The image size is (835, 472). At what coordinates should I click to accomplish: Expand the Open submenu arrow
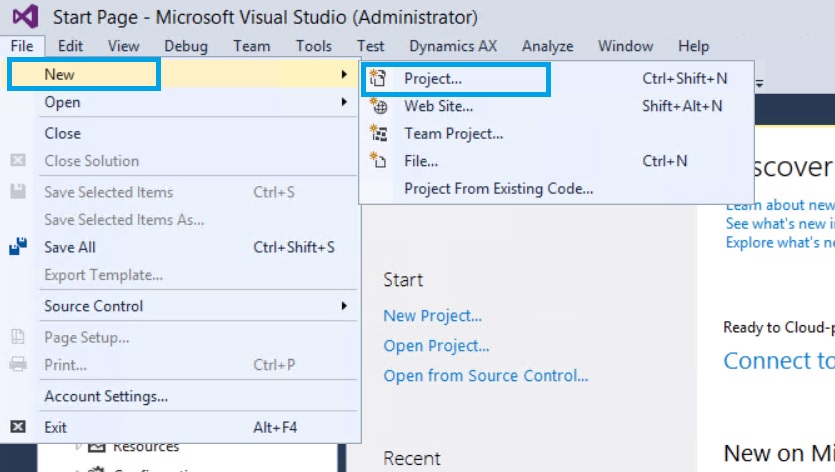click(345, 102)
